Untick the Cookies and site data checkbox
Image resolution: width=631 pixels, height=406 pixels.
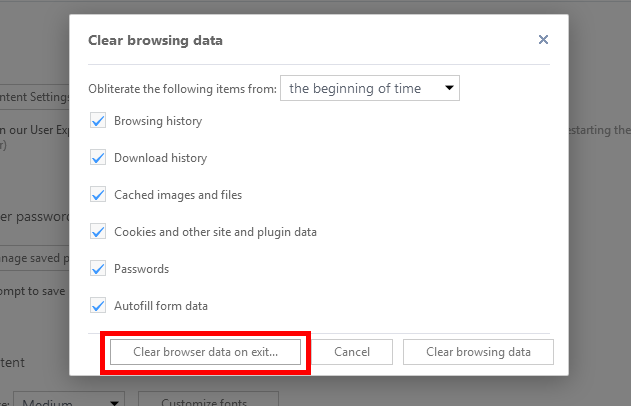click(x=98, y=232)
